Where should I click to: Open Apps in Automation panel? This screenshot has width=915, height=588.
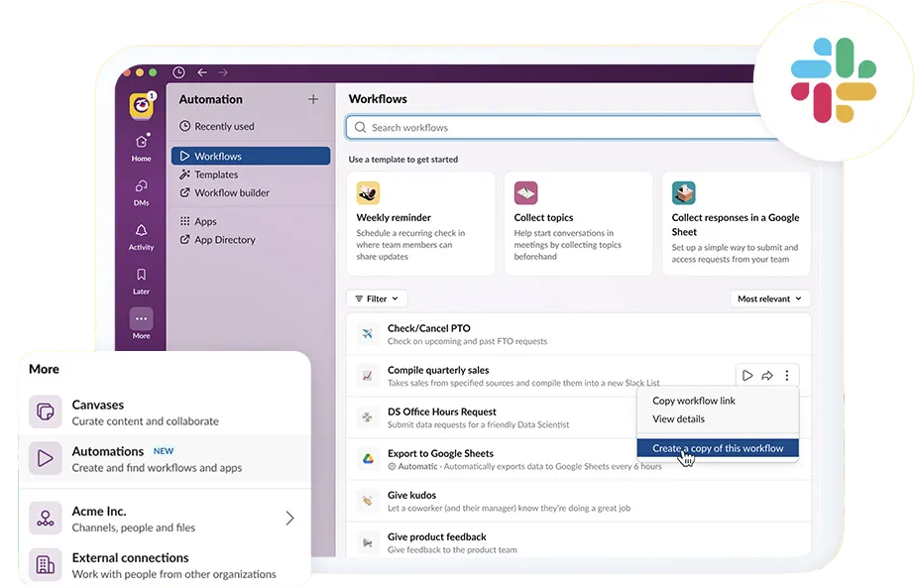click(198, 221)
